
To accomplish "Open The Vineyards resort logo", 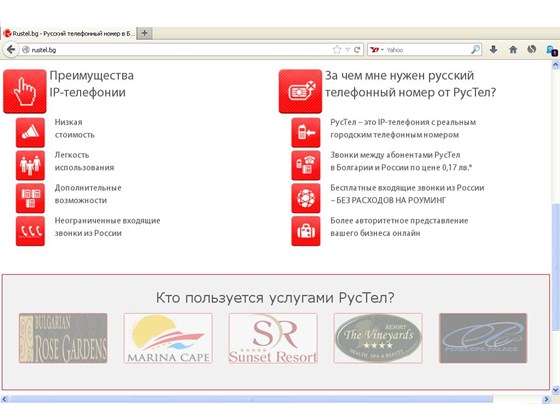I will (x=378, y=338).
